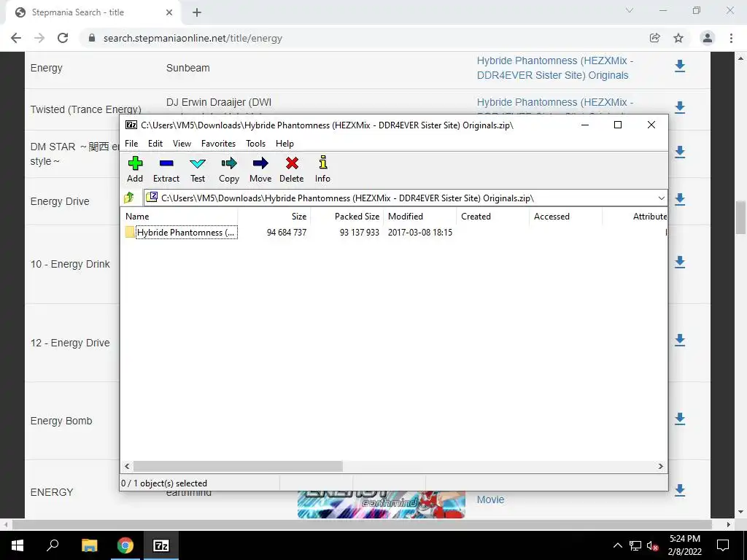The image size is (747, 560).
Task: Download the Twisted (Trance Energy) row file
Action: [x=680, y=108]
